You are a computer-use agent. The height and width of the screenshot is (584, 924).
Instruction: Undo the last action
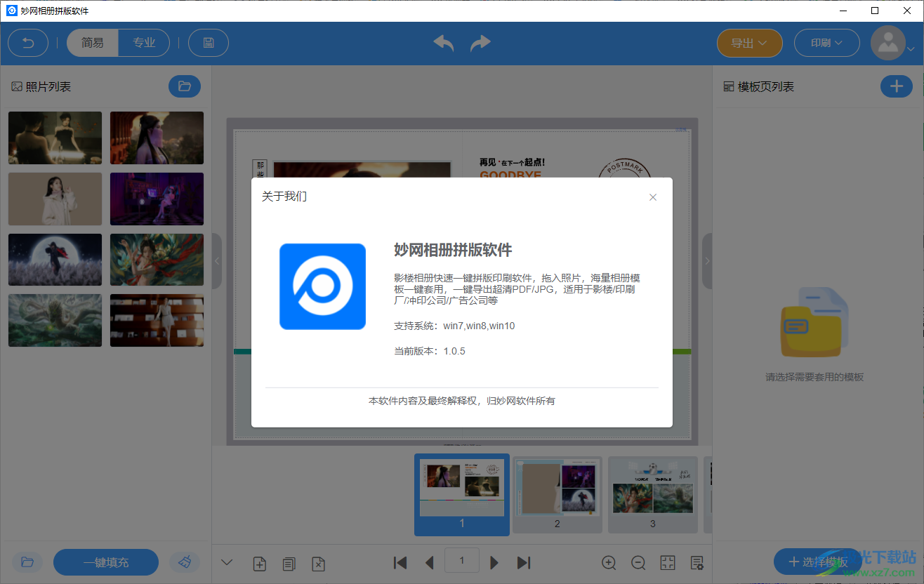[444, 43]
